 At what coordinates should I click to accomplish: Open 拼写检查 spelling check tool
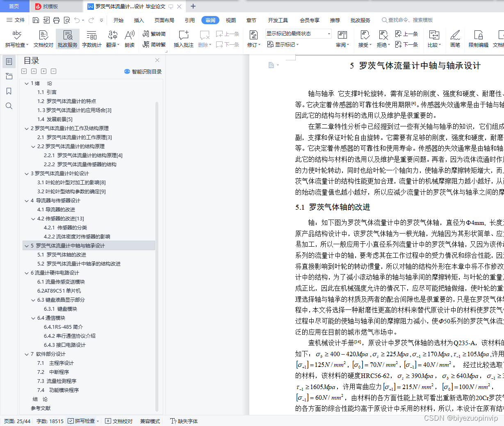click(17, 39)
